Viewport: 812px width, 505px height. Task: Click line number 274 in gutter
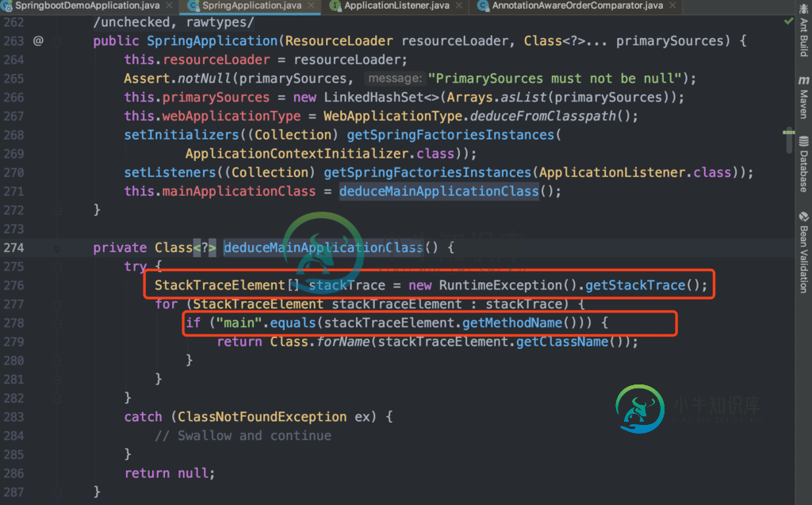coord(14,247)
